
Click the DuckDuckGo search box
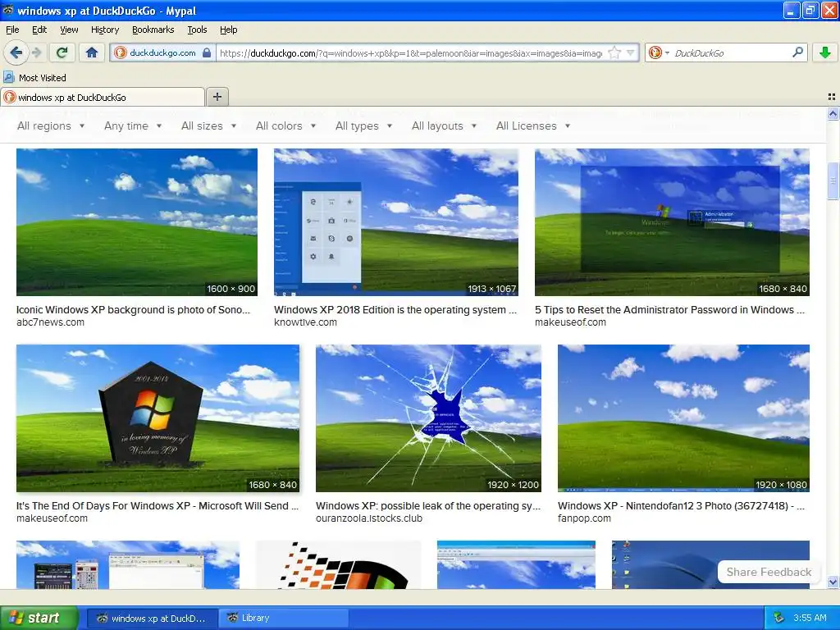731,52
